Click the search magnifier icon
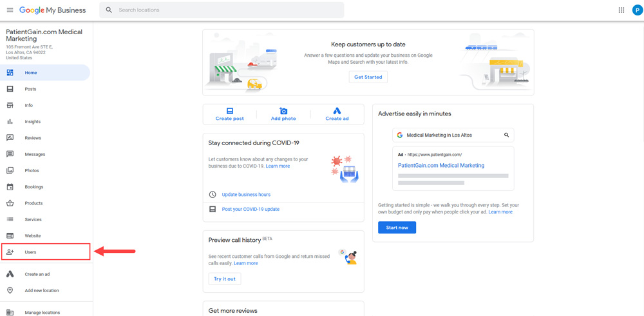Screen dimensions: 644x316 pyautogui.click(x=109, y=10)
